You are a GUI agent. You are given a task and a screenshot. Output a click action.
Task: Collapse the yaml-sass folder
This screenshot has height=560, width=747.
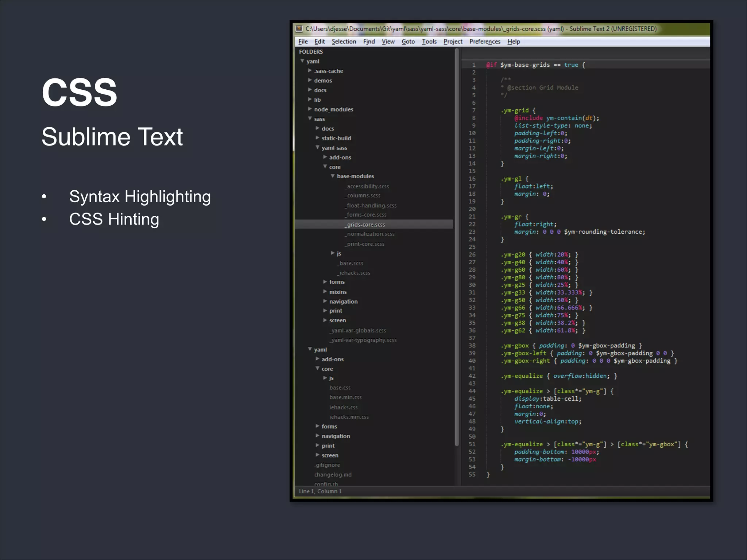click(x=317, y=147)
